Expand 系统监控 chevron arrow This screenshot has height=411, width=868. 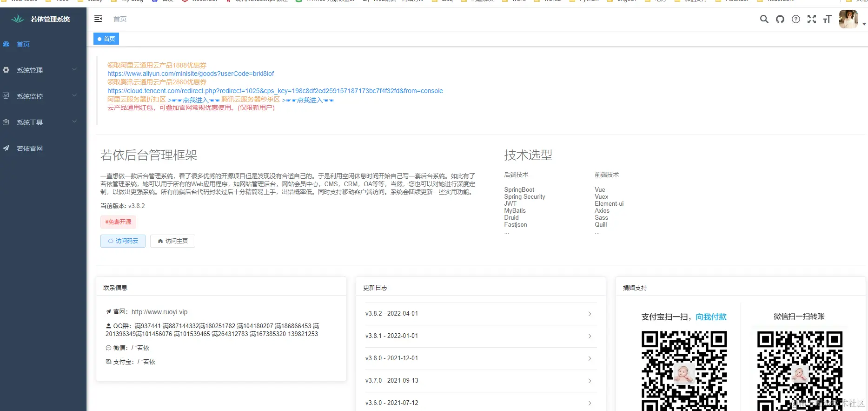(74, 96)
